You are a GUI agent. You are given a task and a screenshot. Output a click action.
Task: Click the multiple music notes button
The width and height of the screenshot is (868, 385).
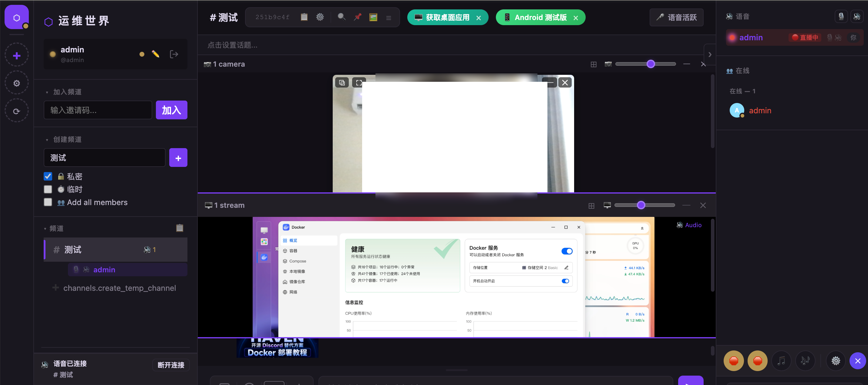pyautogui.click(x=805, y=361)
